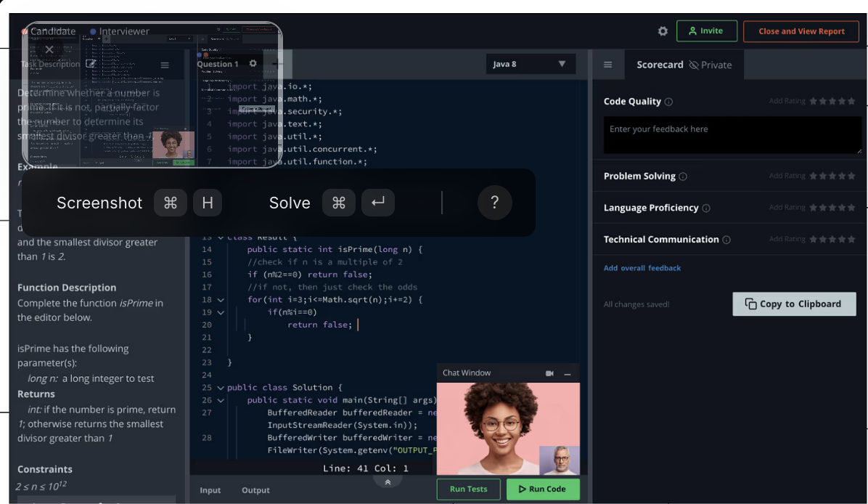Rate Problem Solving with the third star

pyautogui.click(x=832, y=176)
